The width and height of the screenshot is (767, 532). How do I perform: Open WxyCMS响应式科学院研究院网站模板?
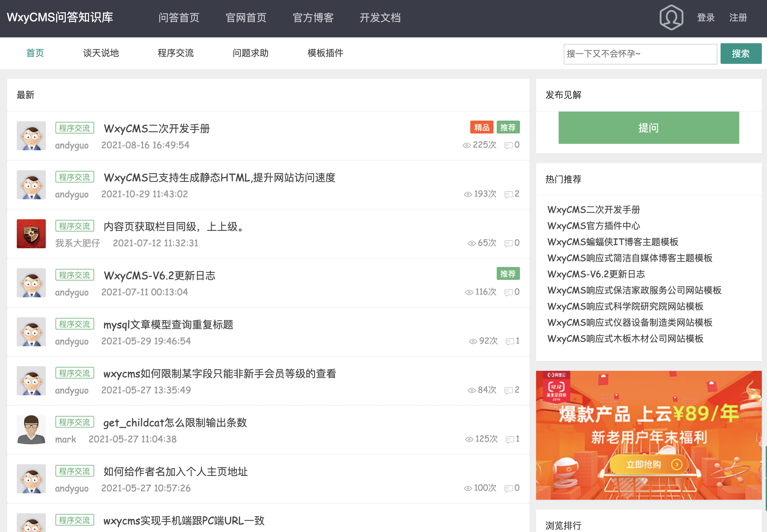(x=625, y=306)
